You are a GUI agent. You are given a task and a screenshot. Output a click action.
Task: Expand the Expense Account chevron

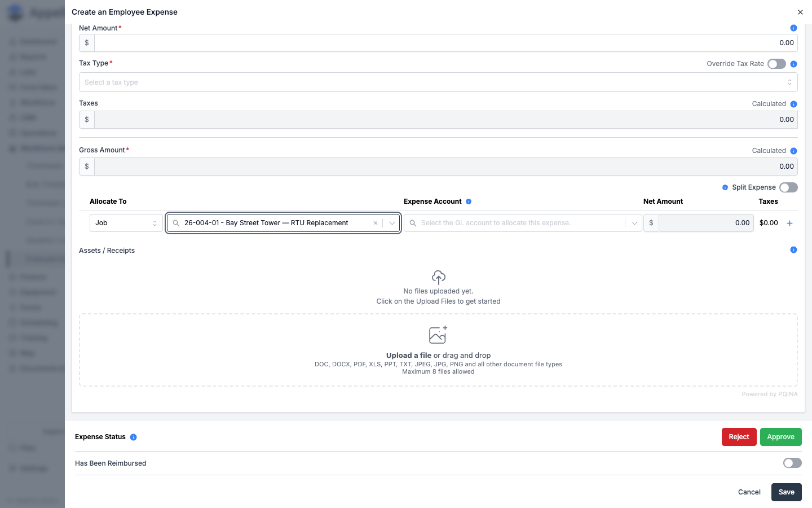[x=634, y=223]
